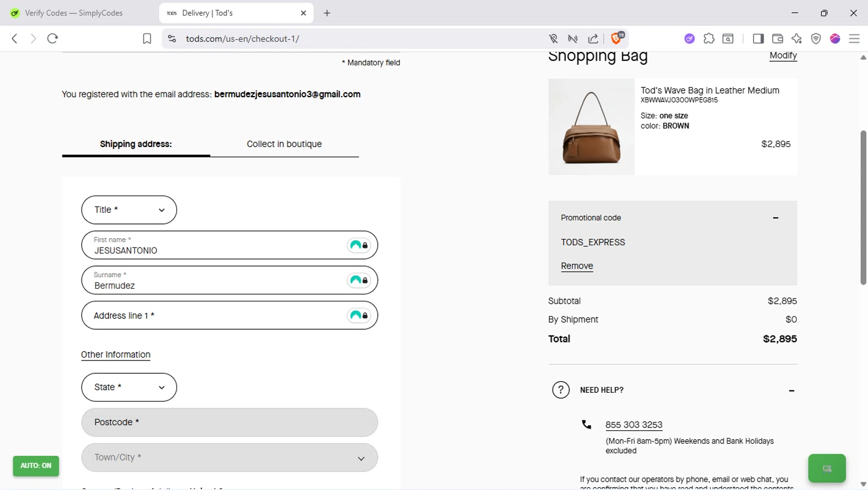868x490 pixels.
Task: Open site information icon in address bar
Action: 172,39
